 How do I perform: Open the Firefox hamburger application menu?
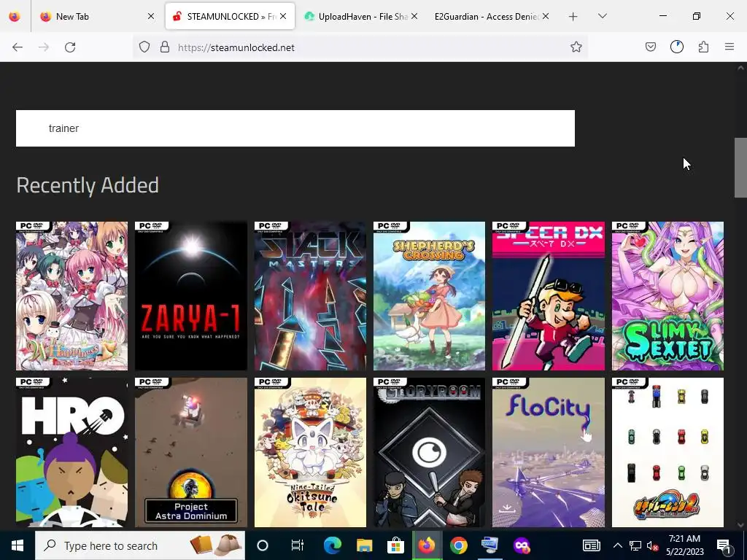(x=729, y=47)
